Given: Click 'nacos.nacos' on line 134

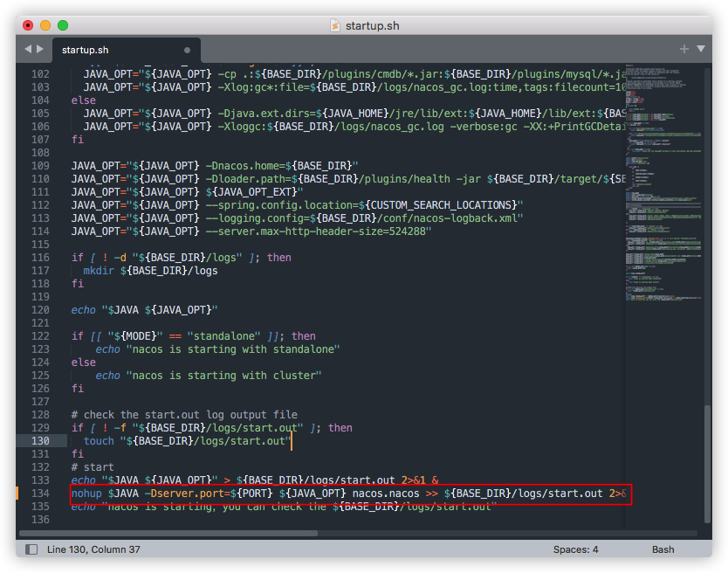Looking at the screenshot, I should tap(386, 493).
